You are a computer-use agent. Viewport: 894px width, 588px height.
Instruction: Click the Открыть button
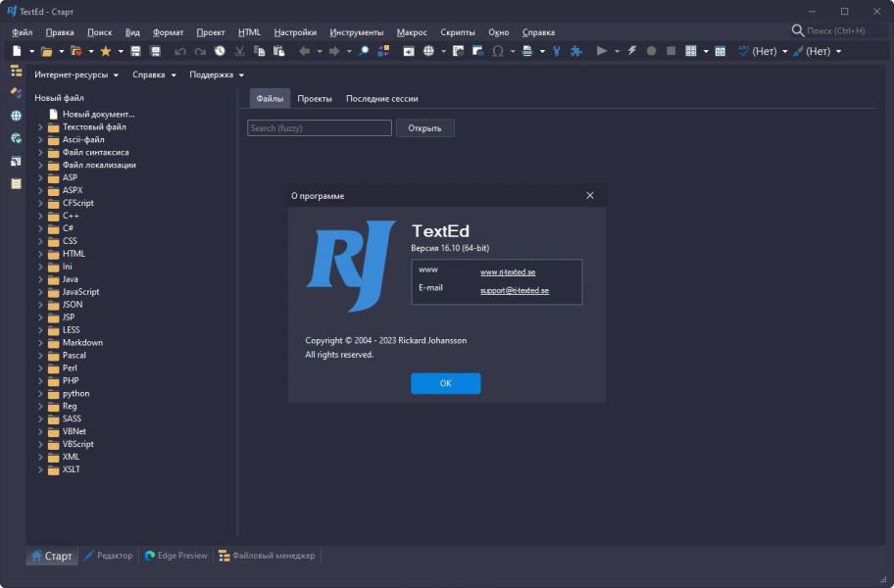pyautogui.click(x=424, y=128)
